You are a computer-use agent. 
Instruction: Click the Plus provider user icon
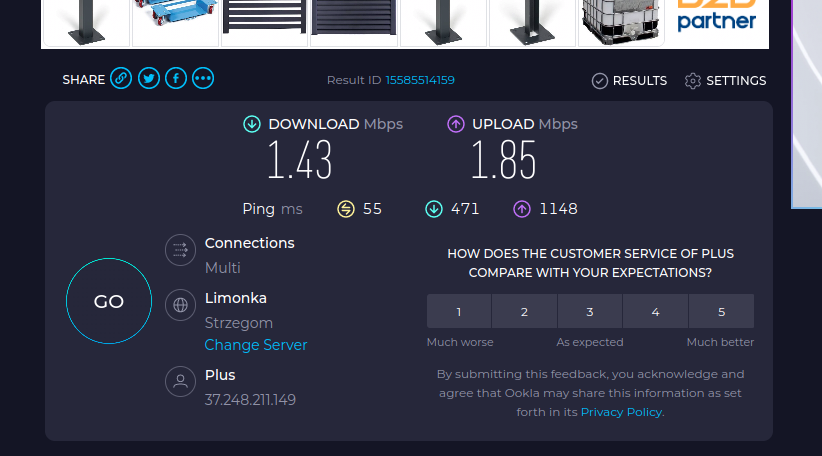click(180, 381)
